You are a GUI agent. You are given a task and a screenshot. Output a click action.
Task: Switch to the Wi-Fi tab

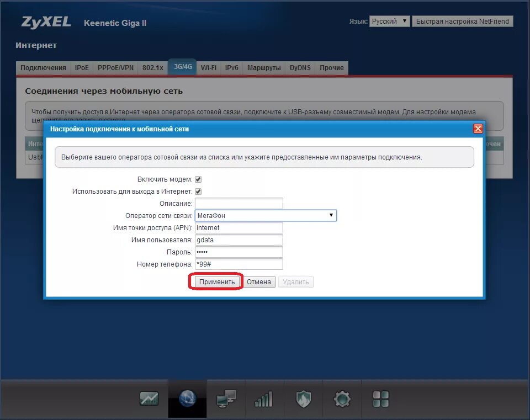[x=209, y=67]
